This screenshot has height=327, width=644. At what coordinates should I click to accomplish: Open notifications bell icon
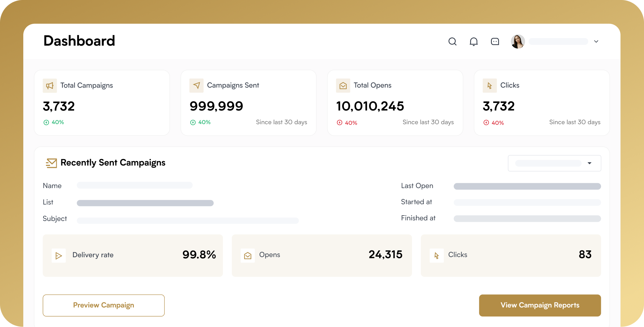click(474, 42)
